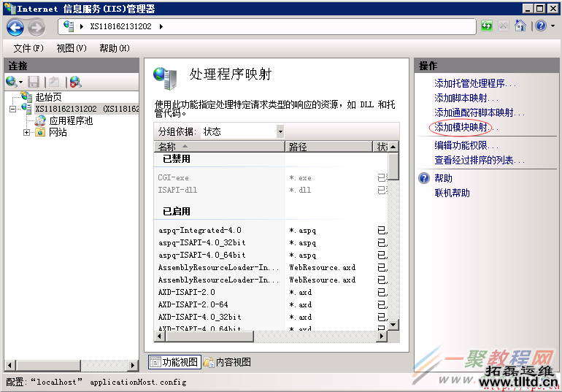This screenshot has height=392, width=562.
Task: Click the 处理程序映射 server globe icon
Action: click(x=165, y=78)
